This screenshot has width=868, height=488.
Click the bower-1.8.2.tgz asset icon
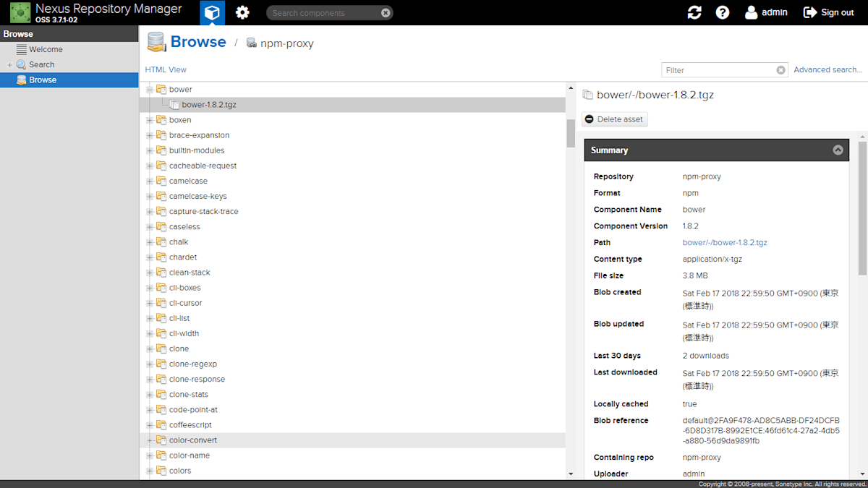(x=174, y=105)
